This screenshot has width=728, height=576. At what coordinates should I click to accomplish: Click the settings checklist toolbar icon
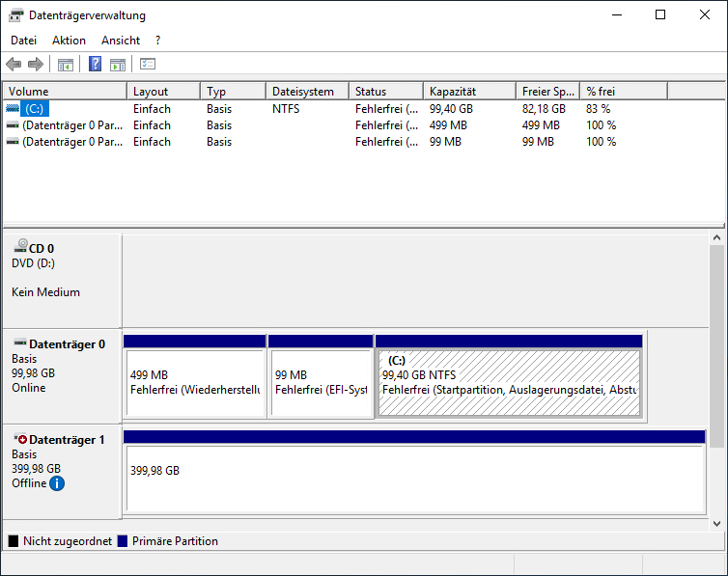pyautogui.click(x=148, y=65)
